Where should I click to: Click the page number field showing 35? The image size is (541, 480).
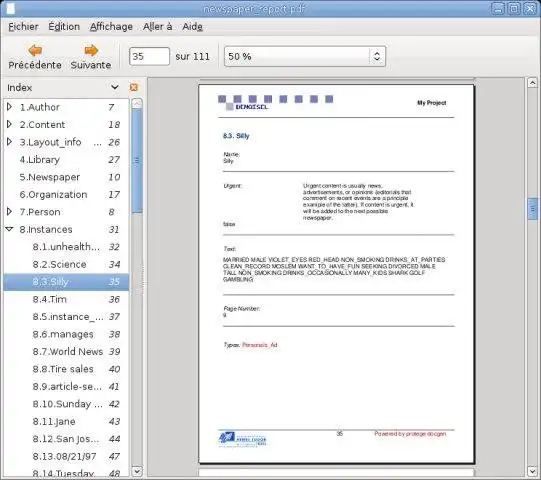coord(149,57)
